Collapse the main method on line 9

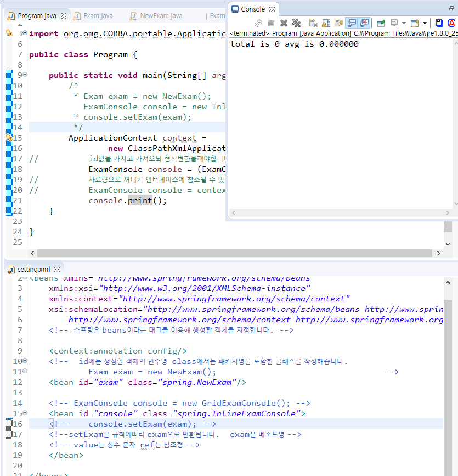point(25,74)
